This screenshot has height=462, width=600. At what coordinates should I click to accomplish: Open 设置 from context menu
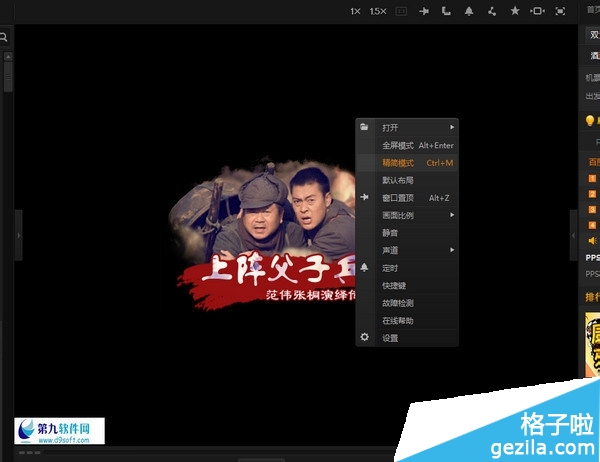click(x=407, y=338)
